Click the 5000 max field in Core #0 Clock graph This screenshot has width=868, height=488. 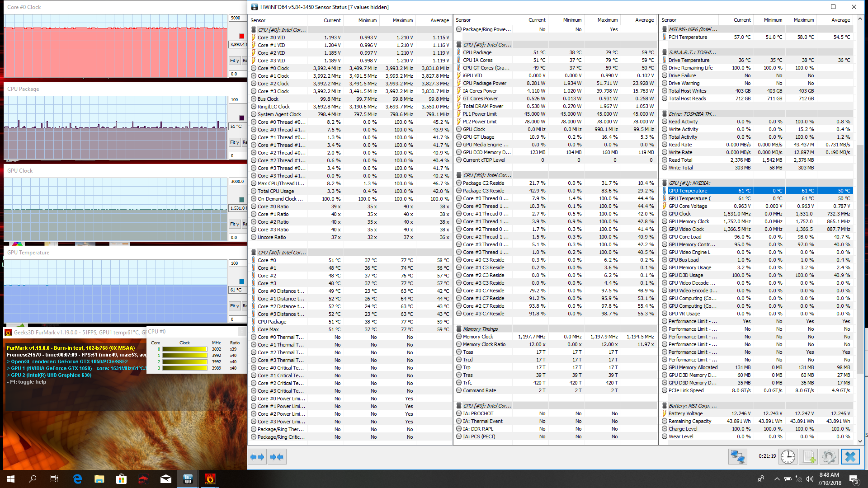pos(238,18)
